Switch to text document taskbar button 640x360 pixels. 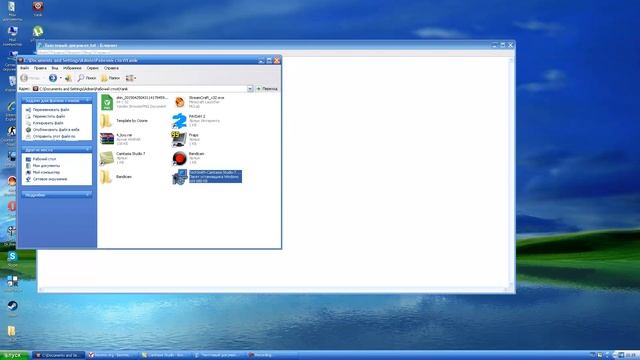tap(218, 356)
